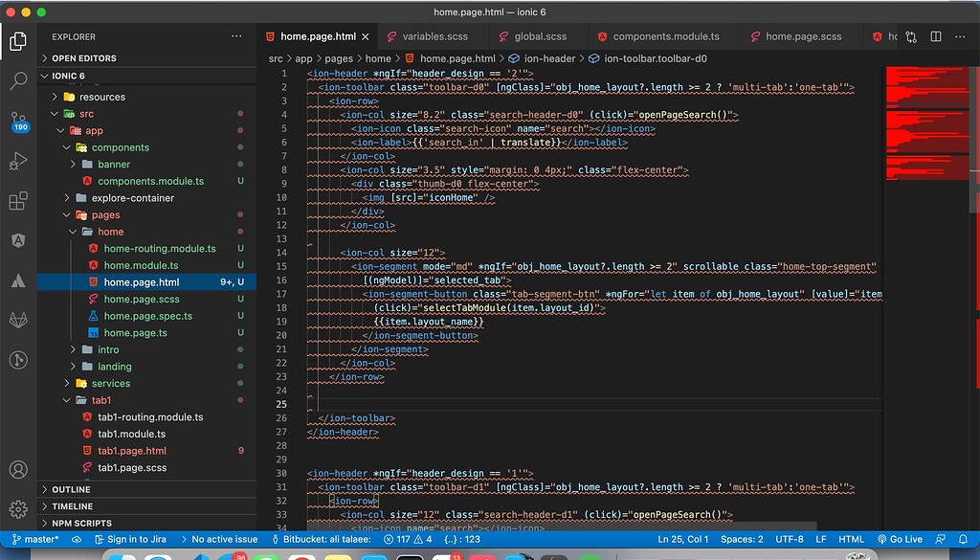Open the Manage gear at bottom left
Viewport: 980px width, 560px height.
17,510
